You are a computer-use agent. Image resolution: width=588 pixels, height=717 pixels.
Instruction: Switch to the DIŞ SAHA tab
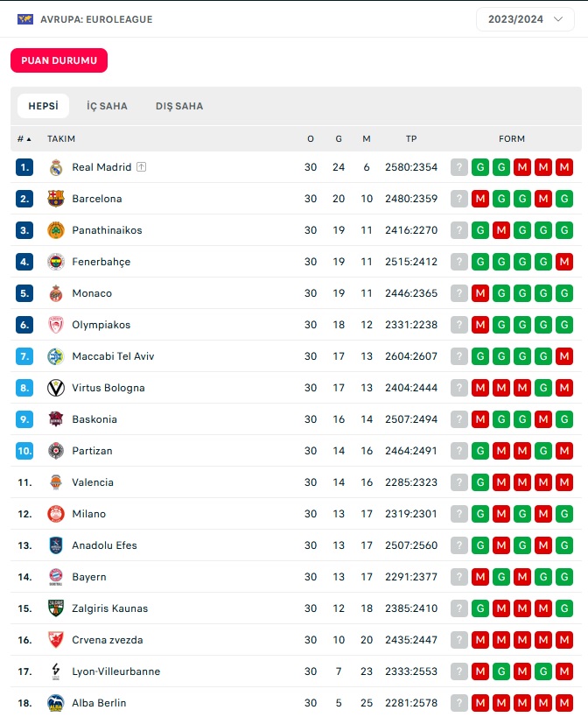pyautogui.click(x=179, y=106)
